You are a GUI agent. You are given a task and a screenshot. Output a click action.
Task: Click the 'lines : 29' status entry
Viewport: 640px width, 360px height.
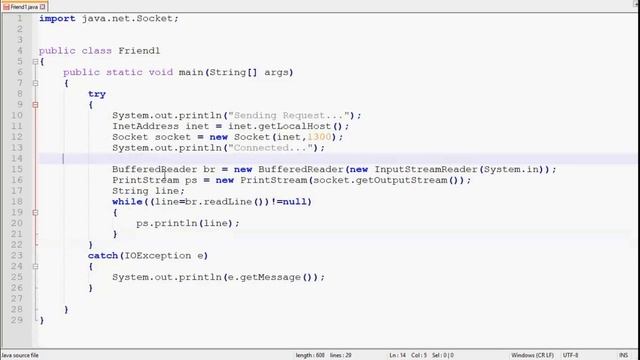pos(341,355)
